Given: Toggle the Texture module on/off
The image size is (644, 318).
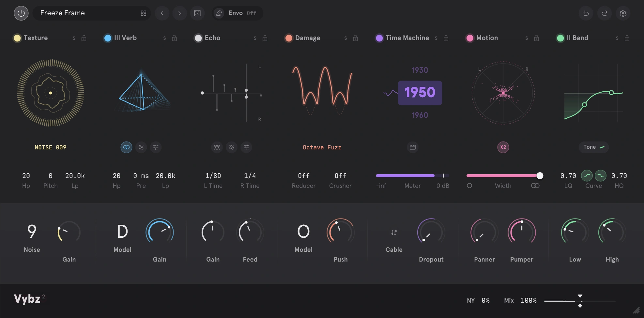Looking at the screenshot, I should point(17,38).
